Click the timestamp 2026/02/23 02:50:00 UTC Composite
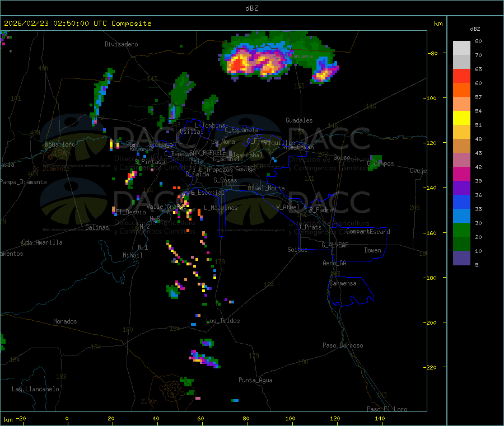Viewport: 504px width, 426px height. [x=77, y=24]
